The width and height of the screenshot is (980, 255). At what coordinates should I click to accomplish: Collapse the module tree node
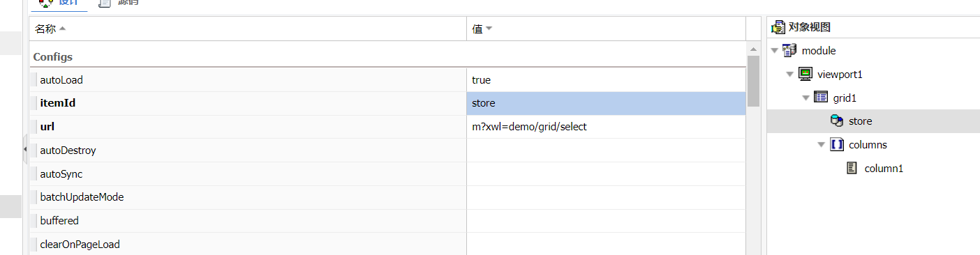click(775, 50)
